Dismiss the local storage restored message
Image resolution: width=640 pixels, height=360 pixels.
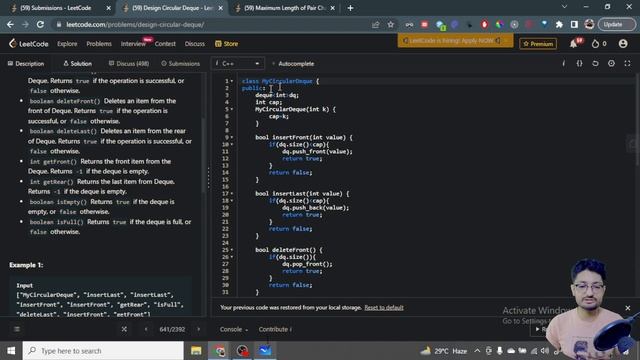point(628,308)
